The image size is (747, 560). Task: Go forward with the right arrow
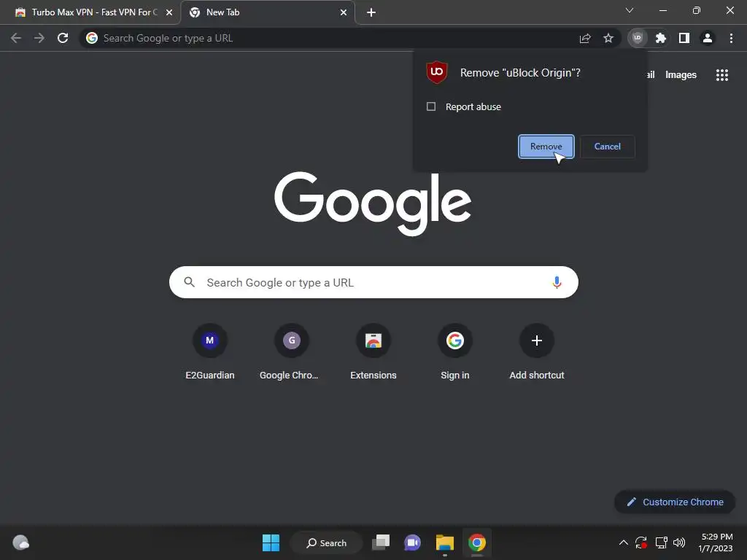point(39,38)
